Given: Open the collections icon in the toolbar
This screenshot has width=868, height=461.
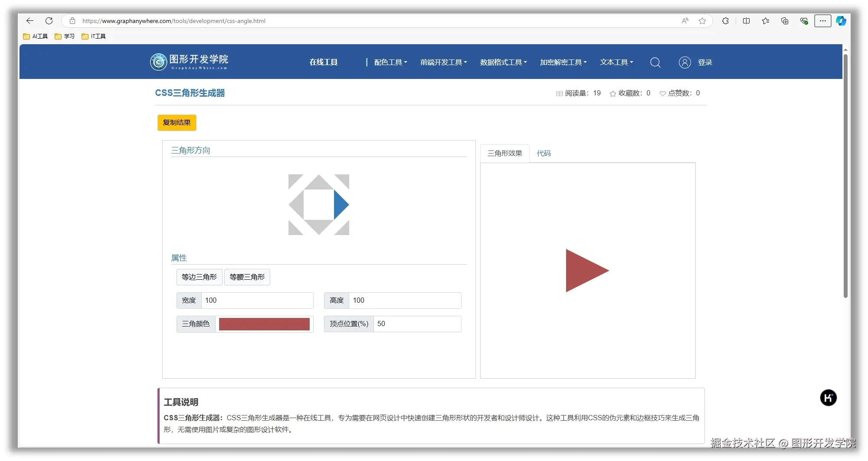Looking at the screenshot, I should (785, 21).
